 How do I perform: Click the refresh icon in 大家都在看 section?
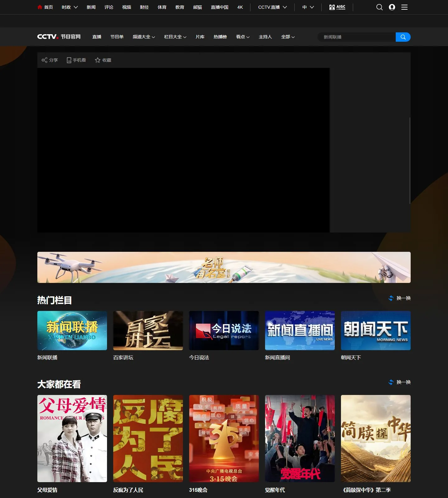coord(391,382)
